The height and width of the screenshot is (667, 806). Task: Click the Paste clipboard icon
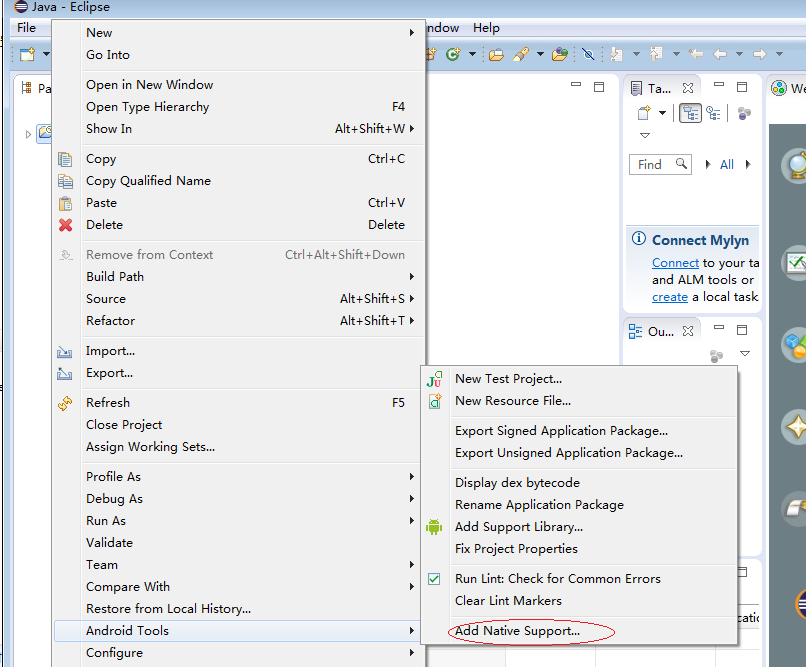pyautogui.click(x=66, y=203)
